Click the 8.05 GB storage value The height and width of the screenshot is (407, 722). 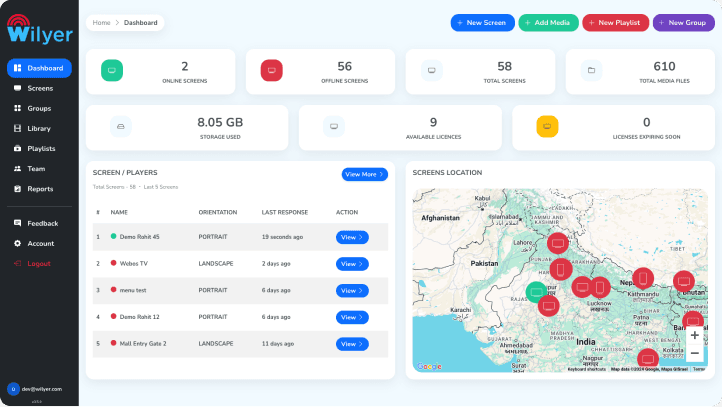[x=220, y=122]
